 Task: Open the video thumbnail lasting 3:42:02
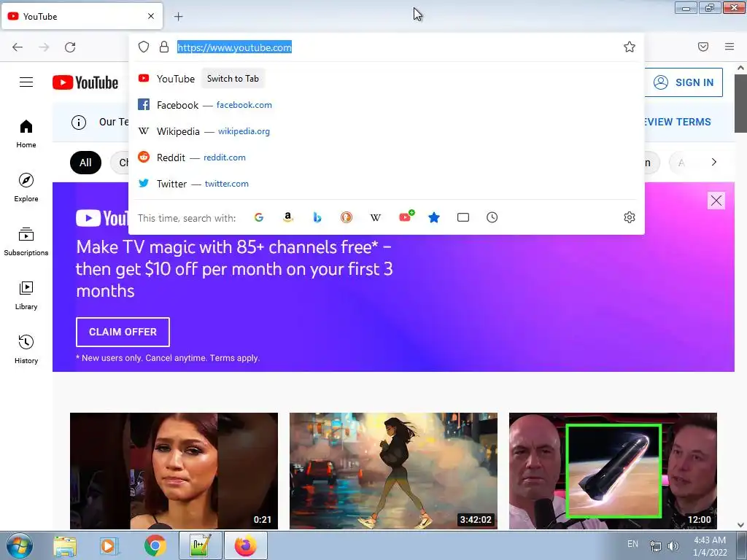point(393,471)
